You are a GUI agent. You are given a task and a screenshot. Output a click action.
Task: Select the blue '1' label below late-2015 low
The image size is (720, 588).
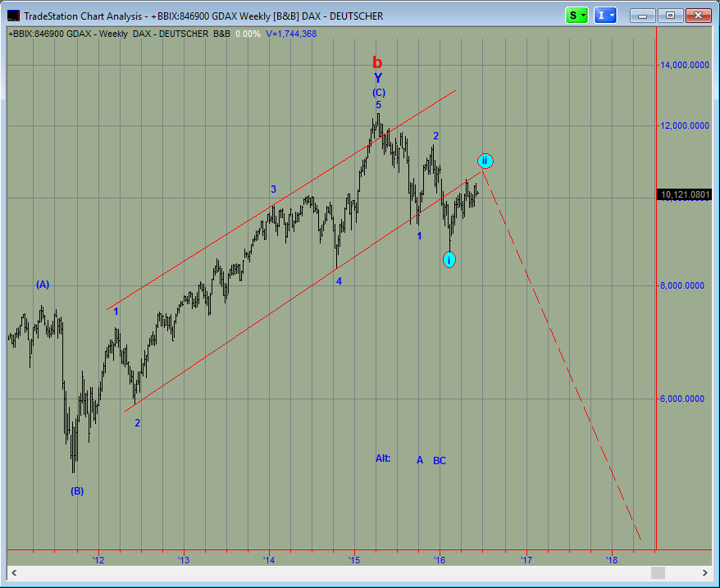pos(419,236)
